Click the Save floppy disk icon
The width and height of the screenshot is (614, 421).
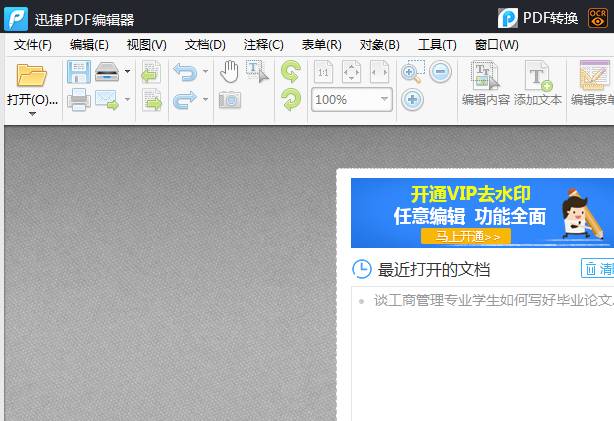point(78,72)
